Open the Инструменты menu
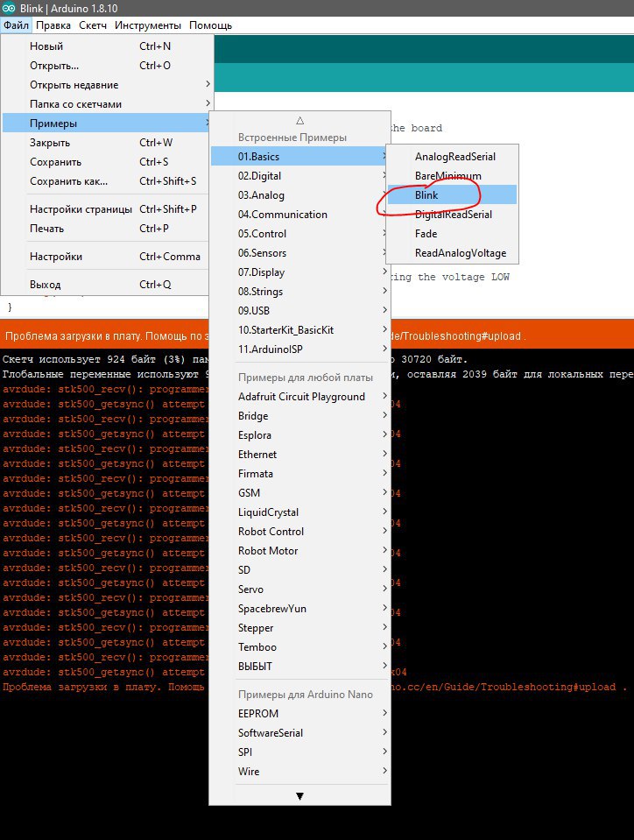The width and height of the screenshot is (634, 840). click(148, 25)
